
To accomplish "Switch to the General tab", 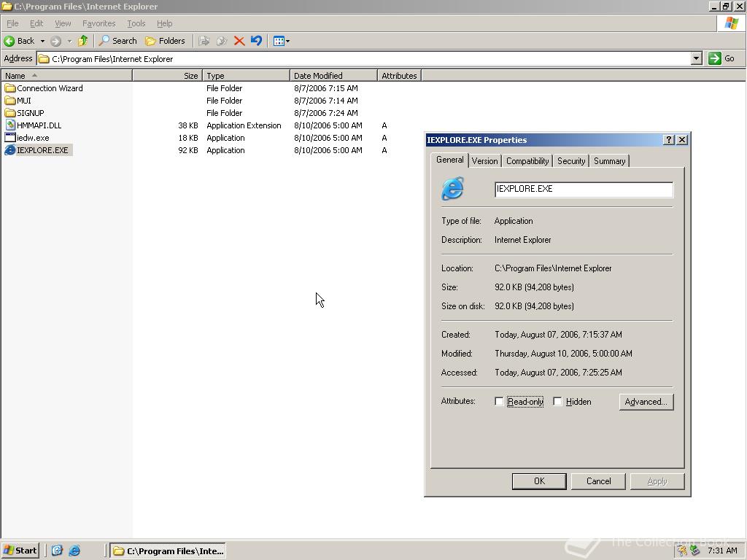I will (449, 160).
